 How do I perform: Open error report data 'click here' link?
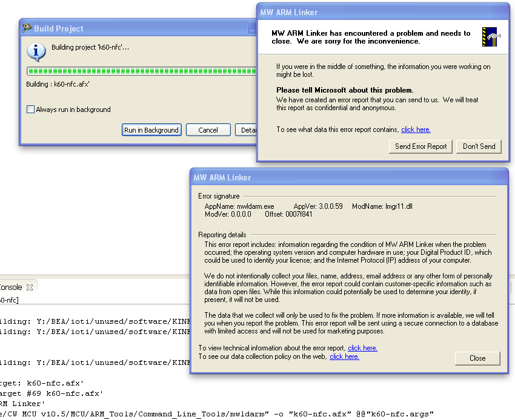coord(416,130)
